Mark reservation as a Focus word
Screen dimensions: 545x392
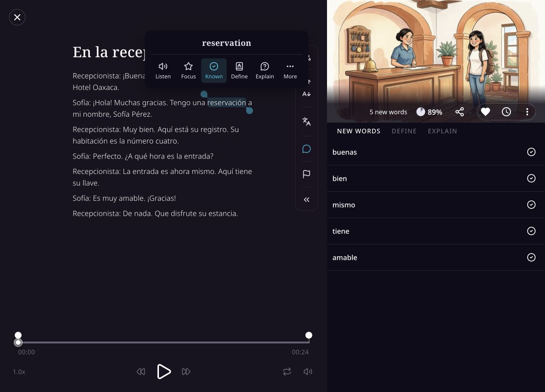(188, 71)
